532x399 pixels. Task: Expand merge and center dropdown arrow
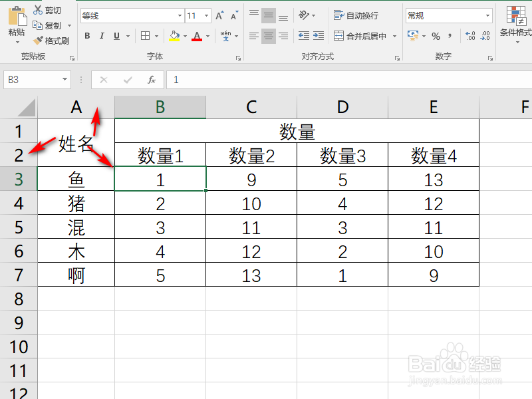pyautogui.click(x=394, y=36)
